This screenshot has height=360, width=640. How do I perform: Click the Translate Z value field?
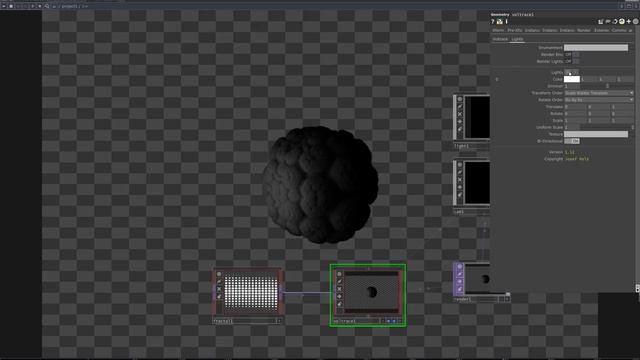(622, 107)
